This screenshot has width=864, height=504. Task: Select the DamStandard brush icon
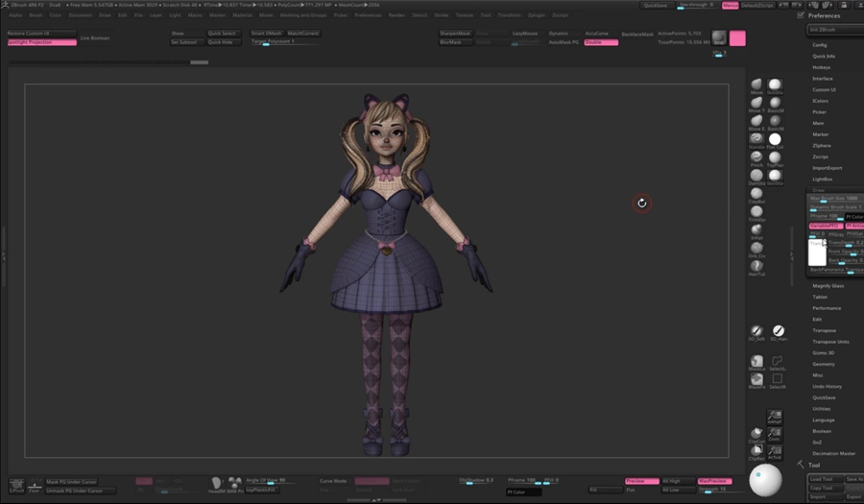click(x=756, y=175)
